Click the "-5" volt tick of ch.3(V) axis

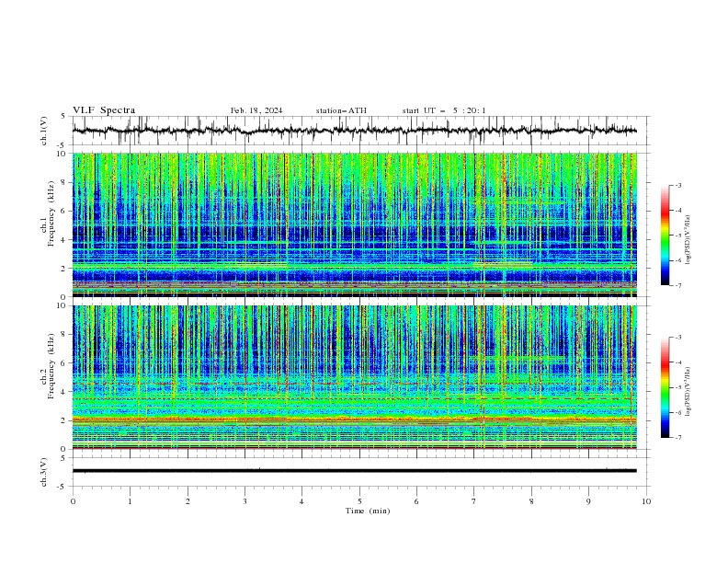pyautogui.click(x=62, y=487)
